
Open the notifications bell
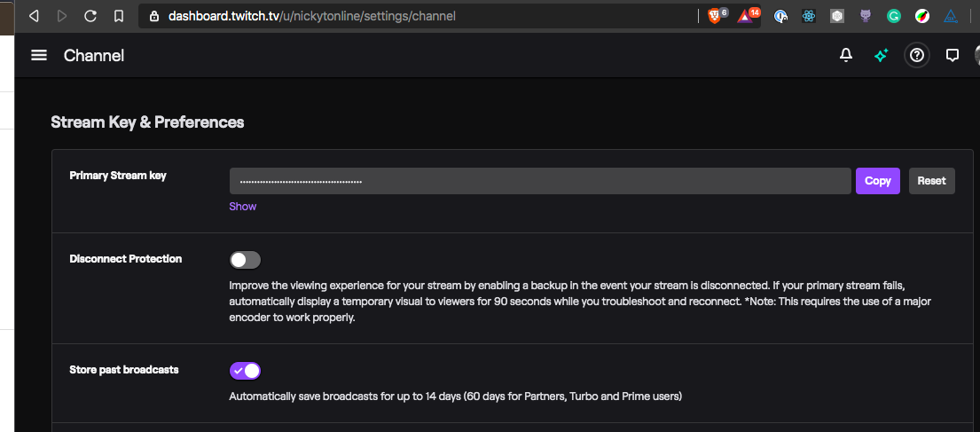[846, 56]
